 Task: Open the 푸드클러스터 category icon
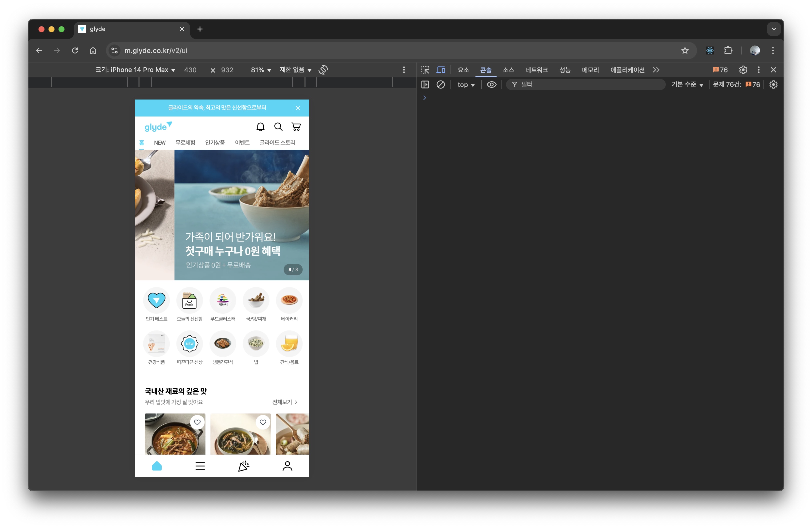point(223,300)
